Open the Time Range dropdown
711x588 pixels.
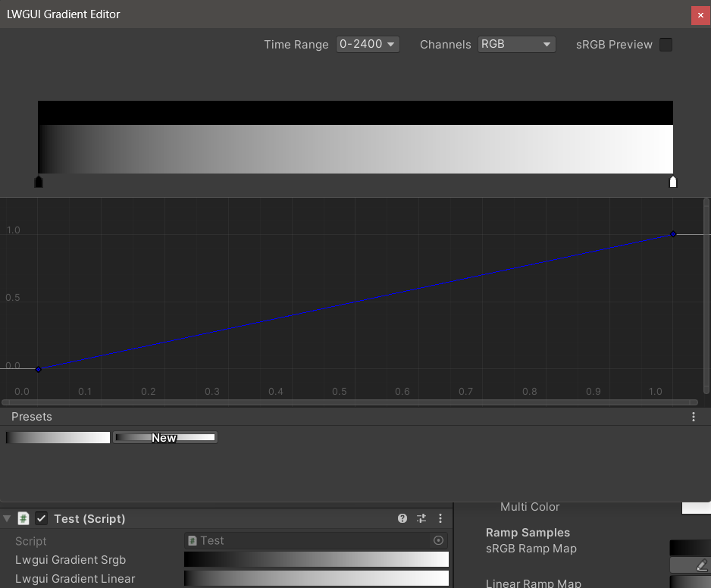(368, 45)
